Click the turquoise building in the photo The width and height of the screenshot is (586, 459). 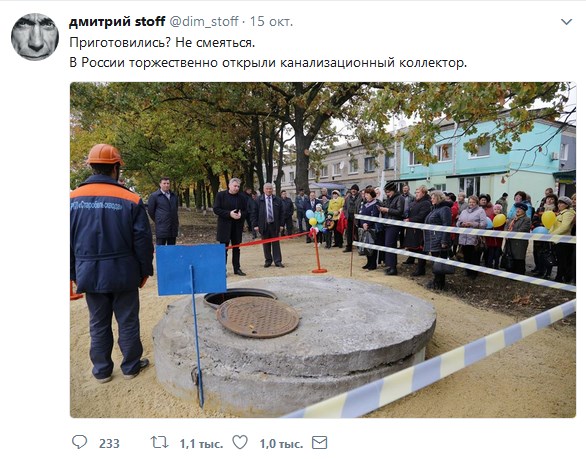tap(486, 159)
